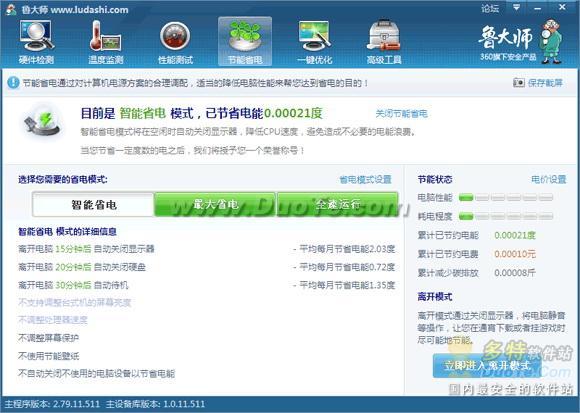Click the 电脑性能 level bar
The width and height of the screenshot is (580, 413).
pos(506,197)
